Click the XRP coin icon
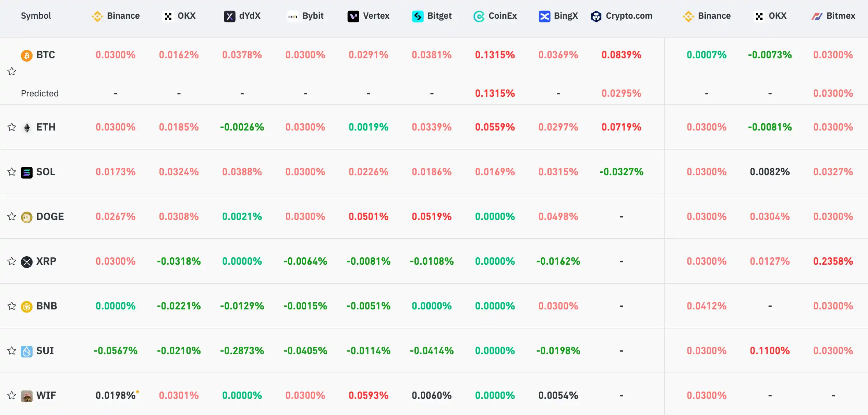Image resolution: width=868 pixels, height=415 pixels. click(x=26, y=262)
